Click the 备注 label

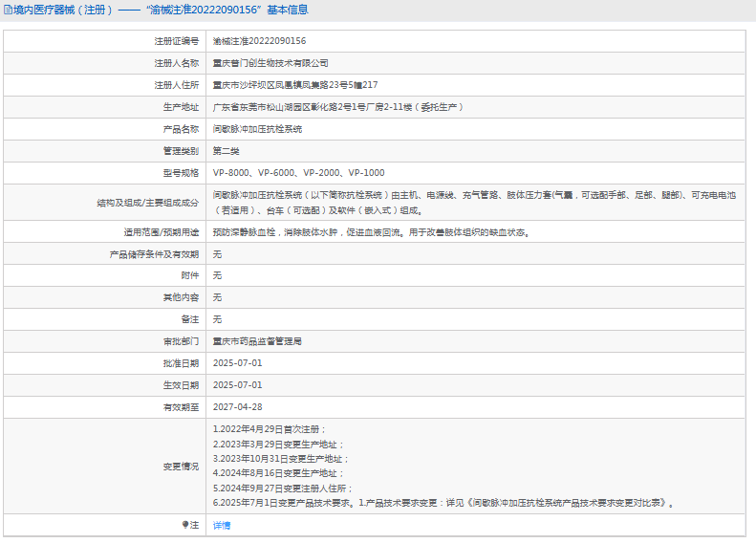pos(190,318)
